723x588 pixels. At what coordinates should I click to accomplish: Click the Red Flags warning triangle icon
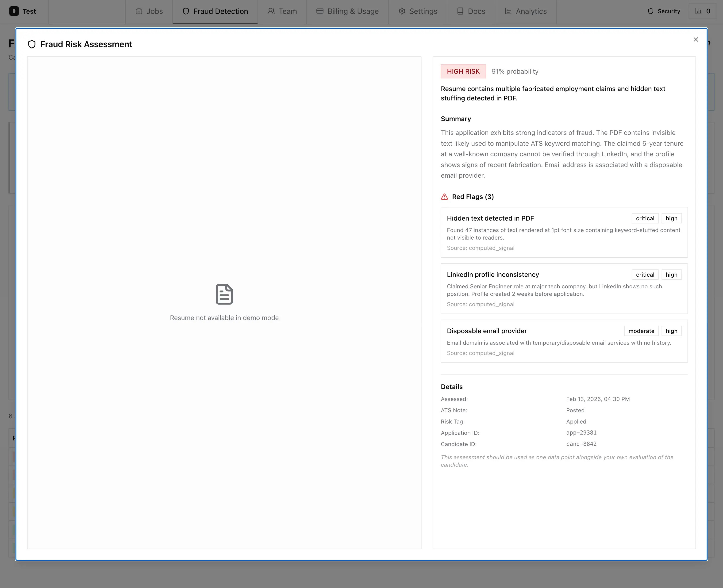pos(445,197)
